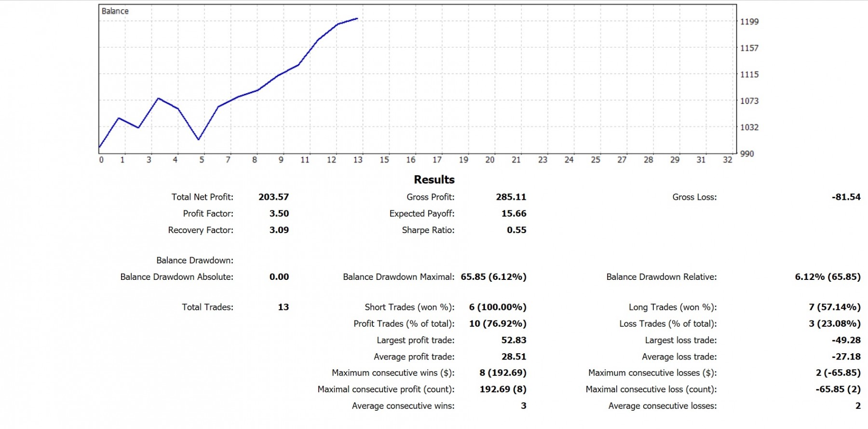Image resolution: width=868 pixels, height=429 pixels.
Task: Click the Expected Payoff value 15.66
Action: (514, 213)
